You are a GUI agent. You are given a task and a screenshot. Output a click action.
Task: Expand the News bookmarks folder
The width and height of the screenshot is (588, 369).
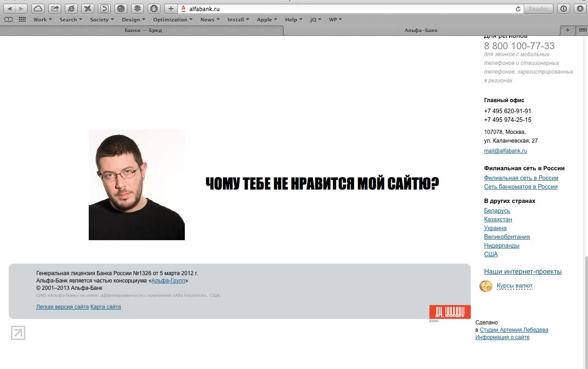210,20
